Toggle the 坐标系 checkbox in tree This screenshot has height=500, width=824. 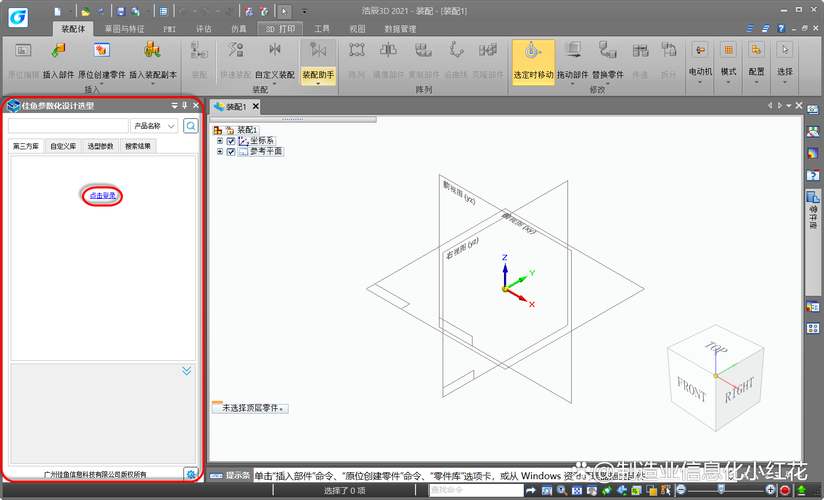231,141
